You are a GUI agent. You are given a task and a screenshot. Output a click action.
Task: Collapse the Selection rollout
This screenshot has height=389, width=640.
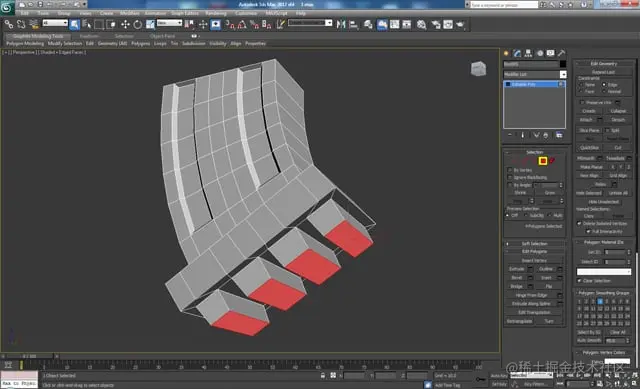pos(534,152)
